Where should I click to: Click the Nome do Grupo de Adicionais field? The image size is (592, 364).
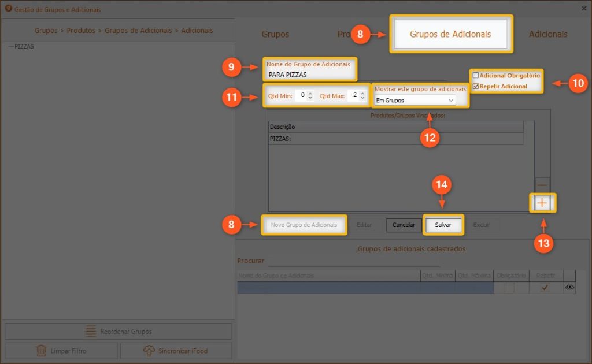(311, 75)
